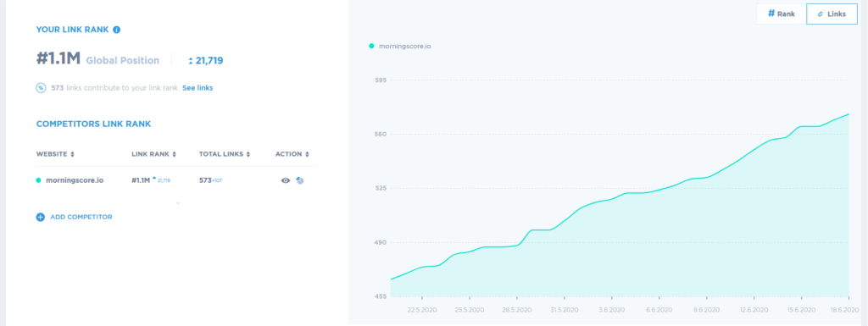Sort by the Action column
Screen dimensions: 868x326
click(292, 154)
